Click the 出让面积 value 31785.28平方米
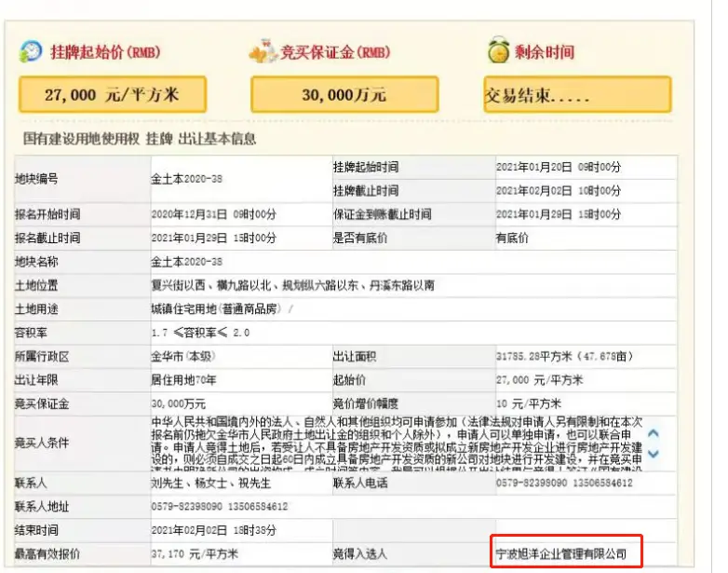 click(x=564, y=357)
